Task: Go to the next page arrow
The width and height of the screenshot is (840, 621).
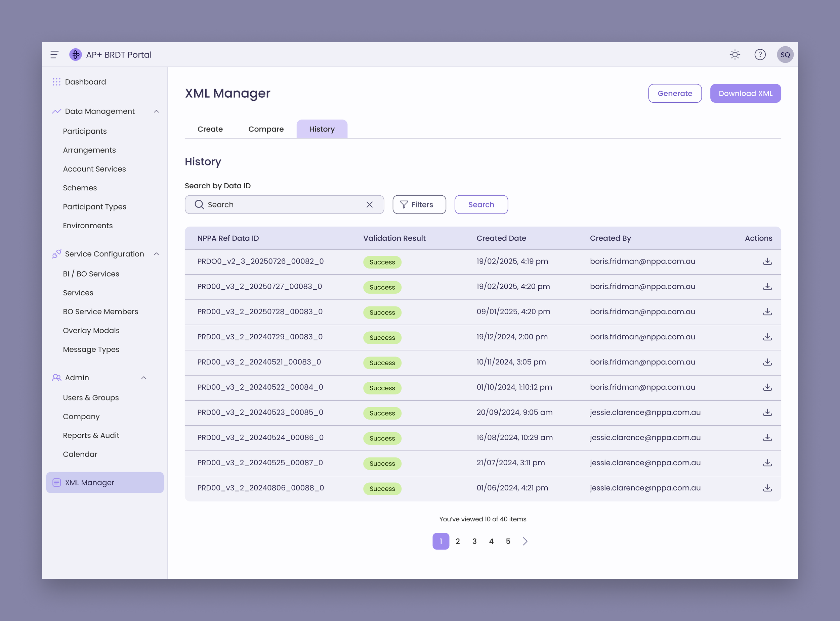Action: pyautogui.click(x=525, y=541)
